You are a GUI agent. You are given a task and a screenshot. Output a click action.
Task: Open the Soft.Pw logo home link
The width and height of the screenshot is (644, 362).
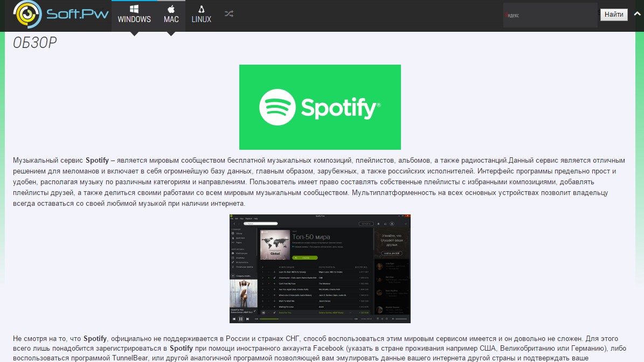61,15
